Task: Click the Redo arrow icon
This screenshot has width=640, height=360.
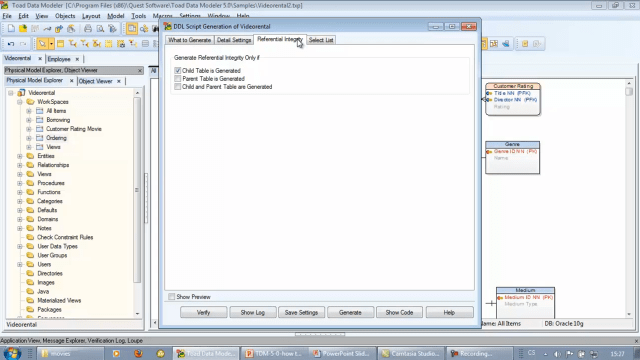Action: (23, 44)
